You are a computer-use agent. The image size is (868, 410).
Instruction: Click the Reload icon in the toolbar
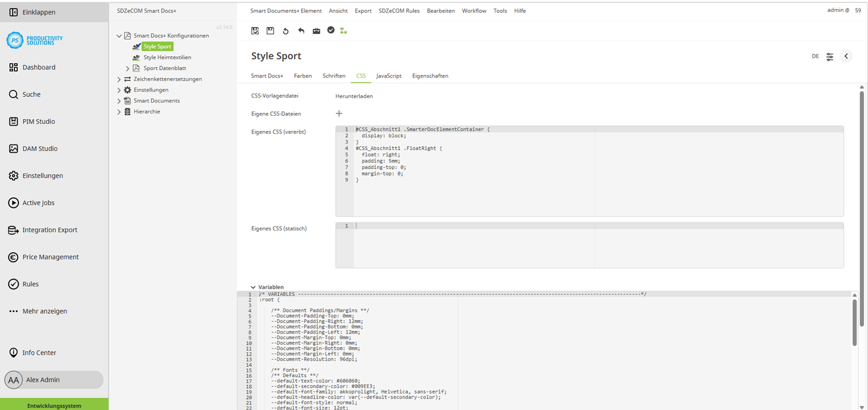[x=285, y=31]
